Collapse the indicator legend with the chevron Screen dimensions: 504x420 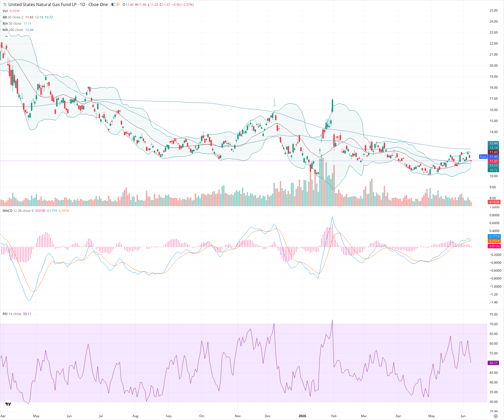(x=6, y=36)
